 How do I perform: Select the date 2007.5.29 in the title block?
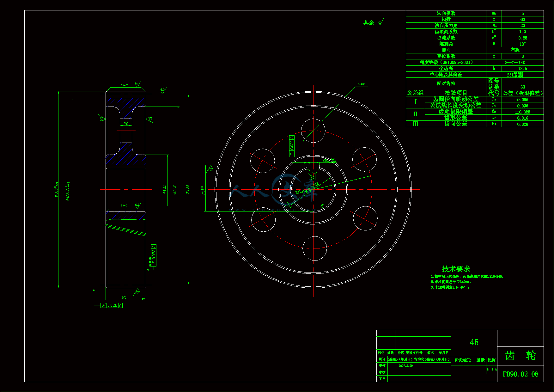pyautogui.click(x=406, y=366)
